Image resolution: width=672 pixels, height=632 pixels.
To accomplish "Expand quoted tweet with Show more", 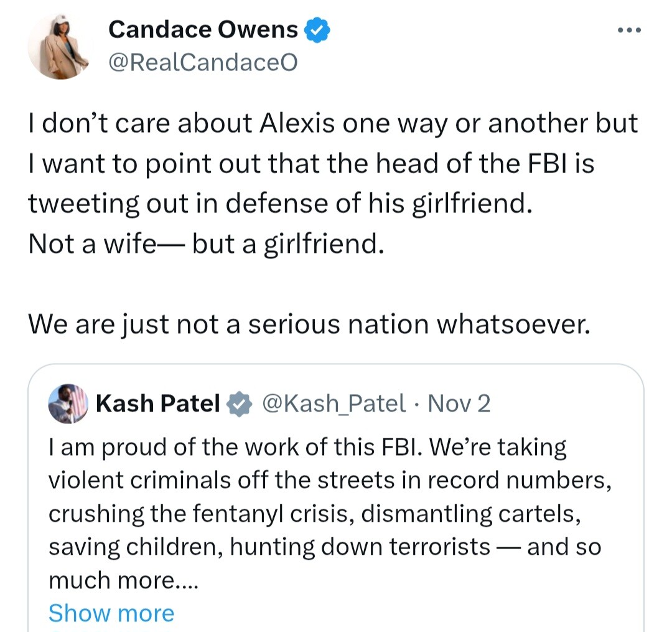I will point(111,613).
